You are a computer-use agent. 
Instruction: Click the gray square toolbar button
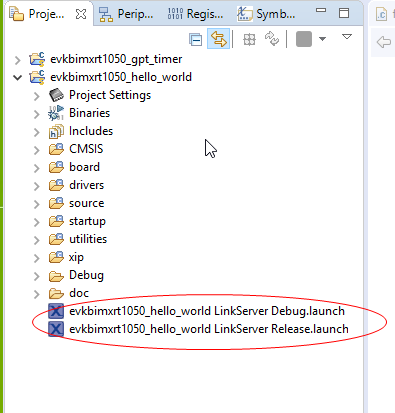304,39
